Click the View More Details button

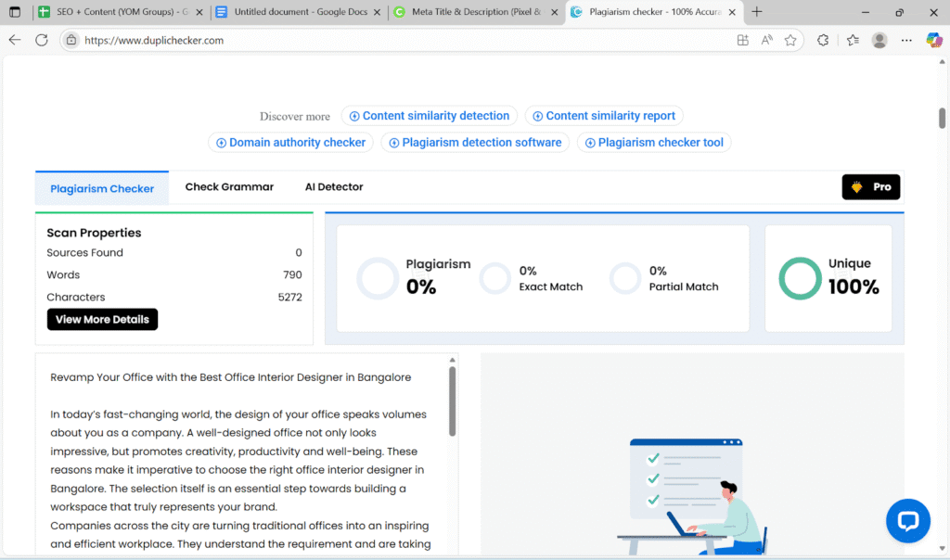coord(102,319)
